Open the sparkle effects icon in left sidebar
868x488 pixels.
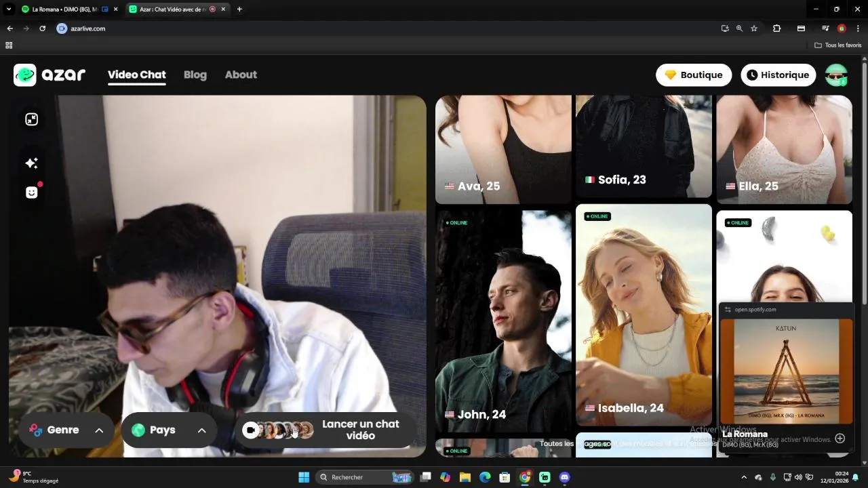coord(31,163)
